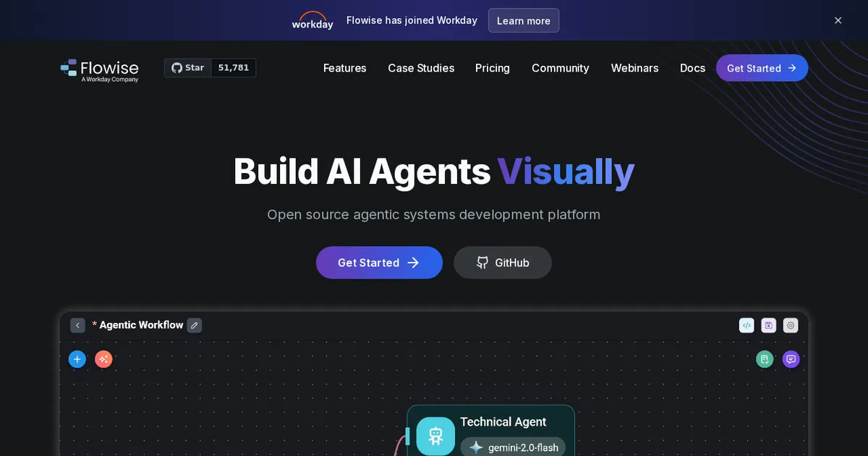Viewport: 868px width, 456px height.
Task: Open the GitHub hero button
Action: click(503, 263)
